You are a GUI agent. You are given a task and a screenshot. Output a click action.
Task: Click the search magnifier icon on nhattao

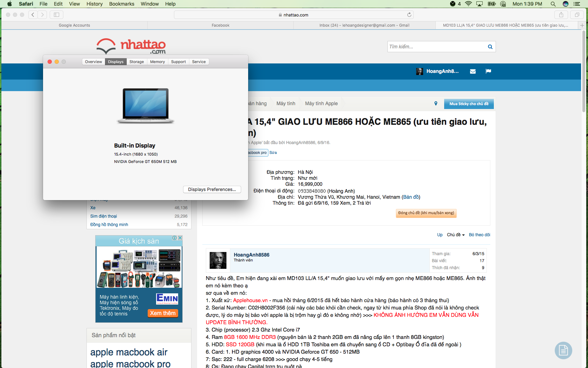click(x=490, y=47)
